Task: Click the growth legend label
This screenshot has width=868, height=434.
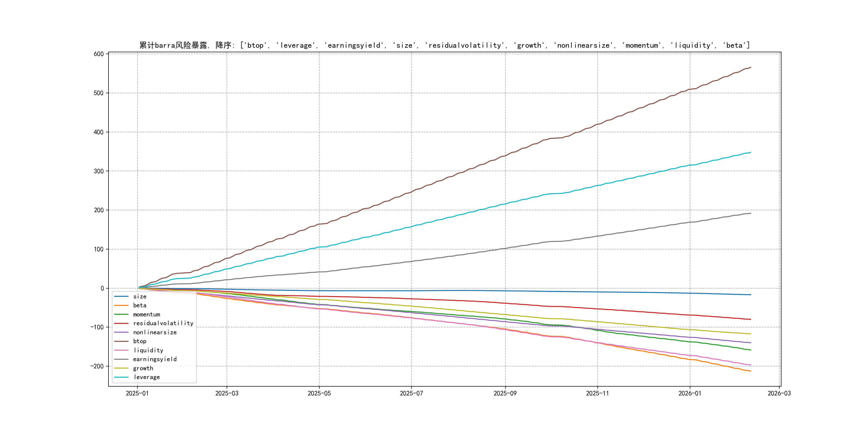Action: tap(143, 368)
